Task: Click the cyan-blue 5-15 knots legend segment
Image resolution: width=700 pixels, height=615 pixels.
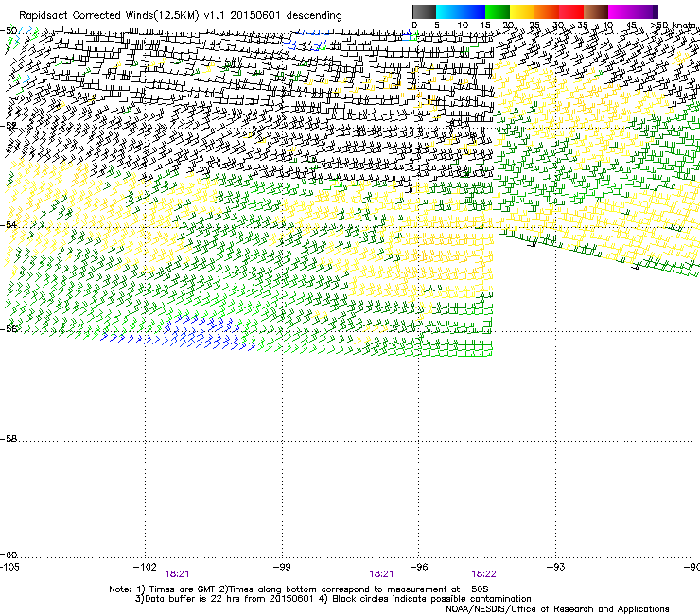Action: pyautogui.click(x=461, y=11)
